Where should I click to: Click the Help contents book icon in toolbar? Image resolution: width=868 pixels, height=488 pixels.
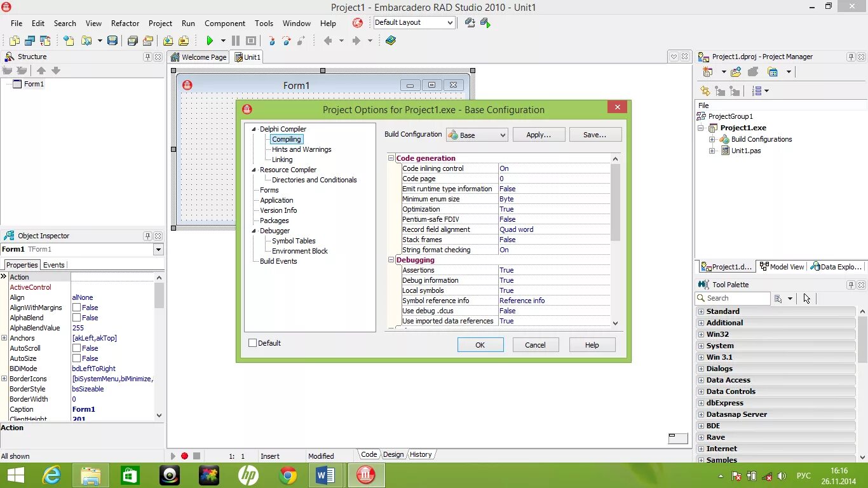(391, 41)
